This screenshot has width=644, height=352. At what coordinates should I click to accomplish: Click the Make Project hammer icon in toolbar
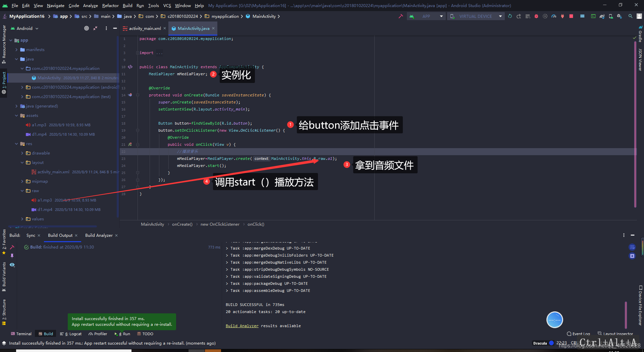click(x=400, y=16)
